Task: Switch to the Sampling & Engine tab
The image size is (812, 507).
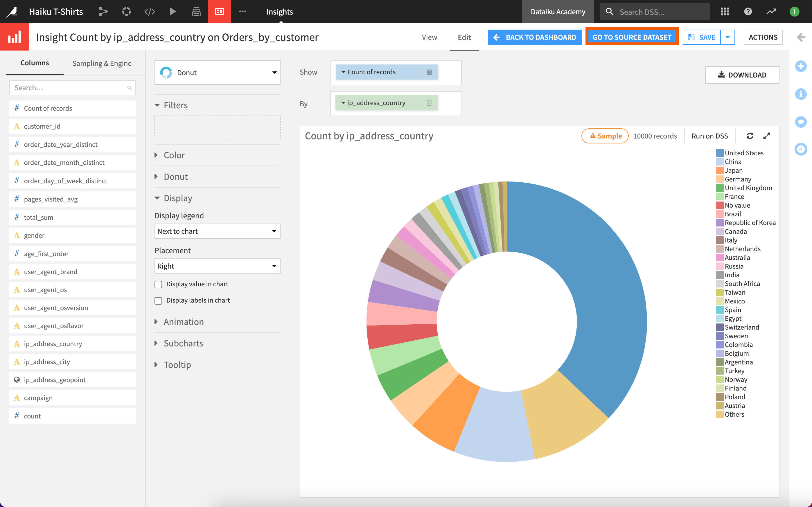Action: click(102, 63)
